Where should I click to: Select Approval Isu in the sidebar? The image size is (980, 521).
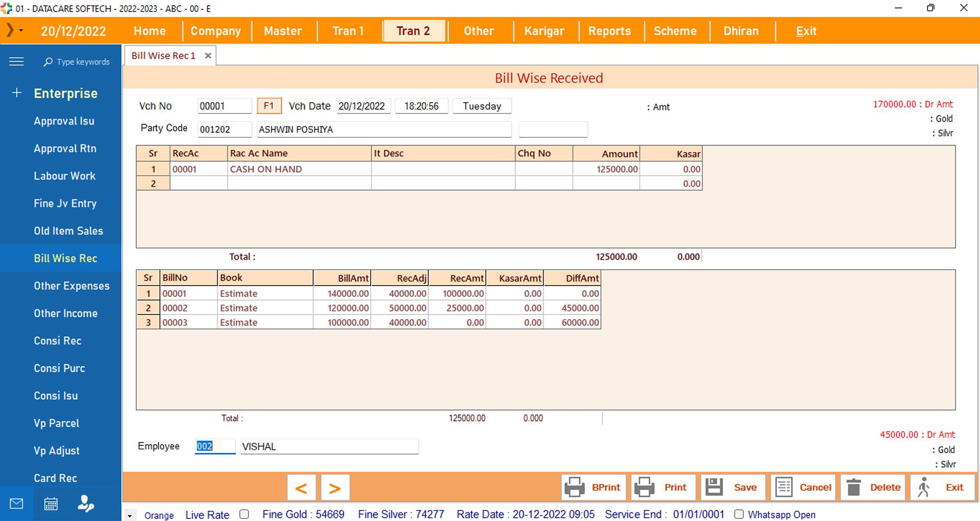pyautogui.click(x=61, y=121)
